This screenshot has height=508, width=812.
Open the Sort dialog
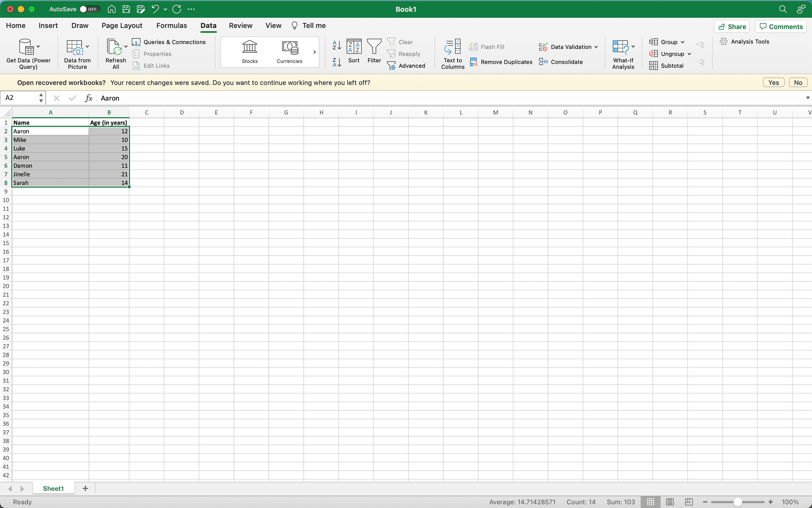[x=354, y=52]
